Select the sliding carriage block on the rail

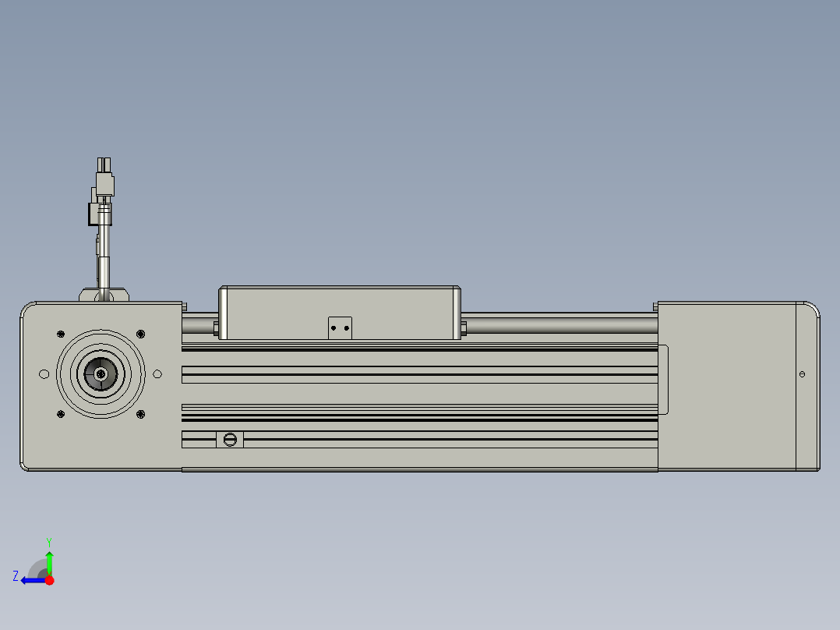pyautogui.click(x=340, y=313)
